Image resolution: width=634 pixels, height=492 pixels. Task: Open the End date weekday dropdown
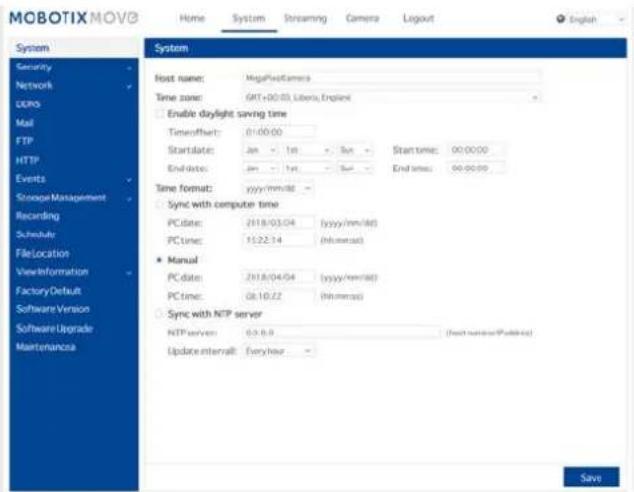[x=355, y=168]
